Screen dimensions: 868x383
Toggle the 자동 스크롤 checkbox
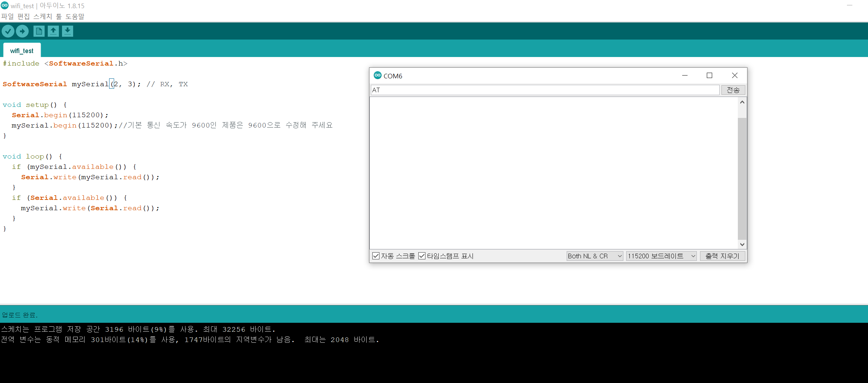coord(376,256)
